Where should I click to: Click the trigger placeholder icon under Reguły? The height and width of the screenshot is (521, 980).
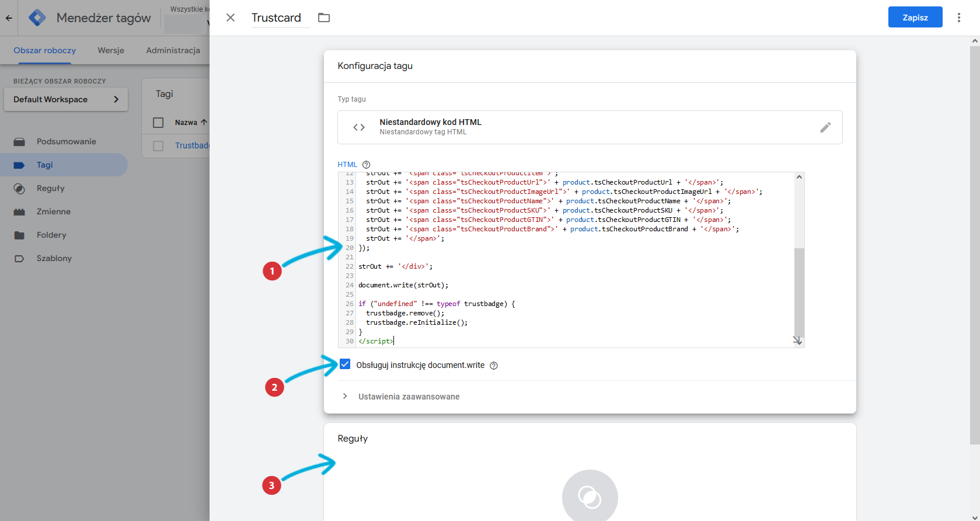(x=590, y=496)
